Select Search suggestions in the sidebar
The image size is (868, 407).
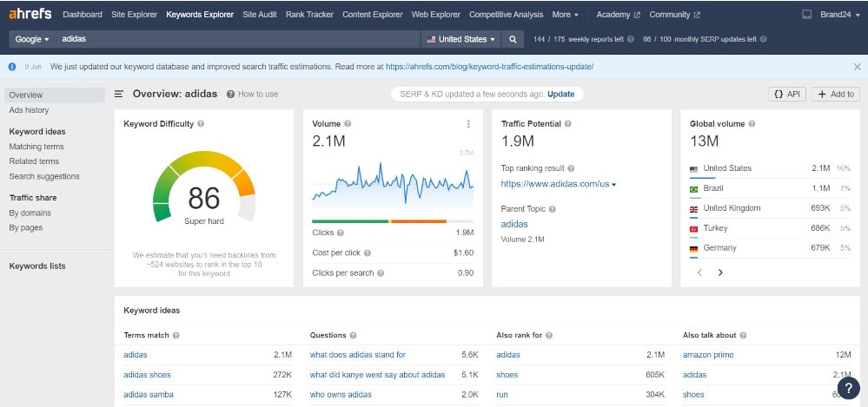pos(44,176)
